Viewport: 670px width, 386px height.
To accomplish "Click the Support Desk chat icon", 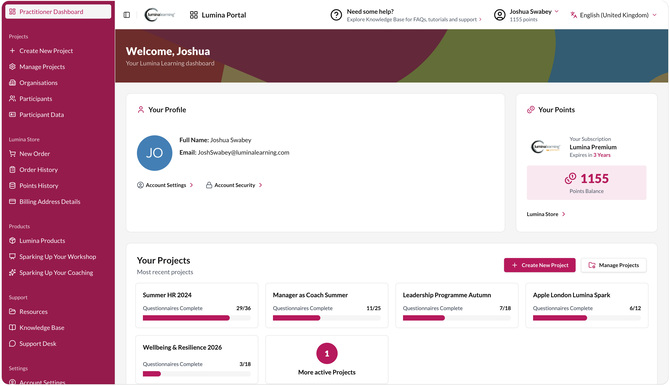I will click(12, 344).
